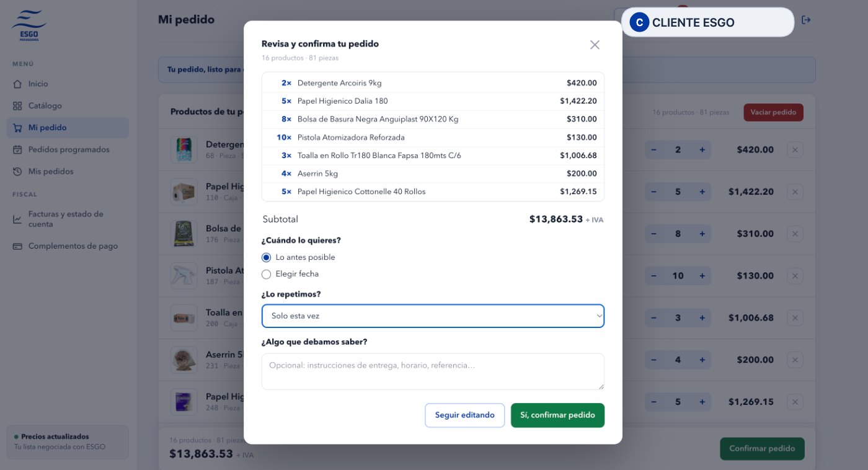
Task: Click "Papel Higienico Cottonelle 40 Rollos" in dialog
Action: 361,192
